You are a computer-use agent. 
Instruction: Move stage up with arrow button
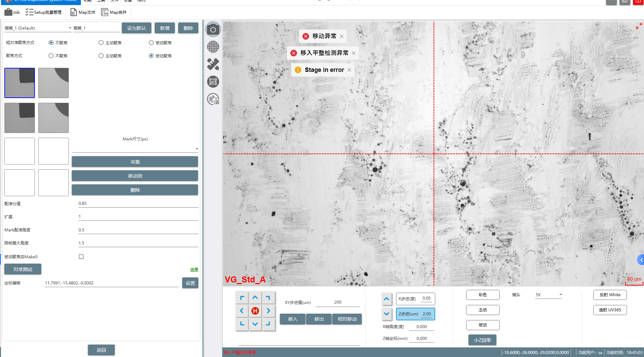click(x=255, y=298)
